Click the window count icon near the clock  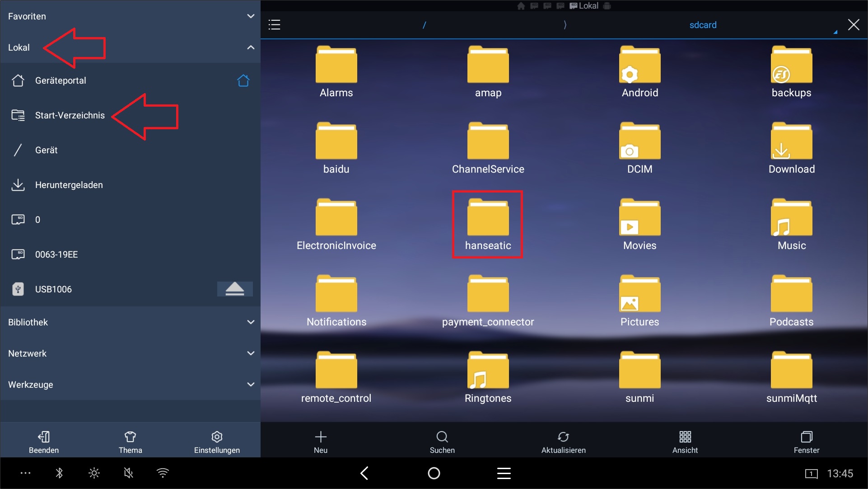[811, 474]
